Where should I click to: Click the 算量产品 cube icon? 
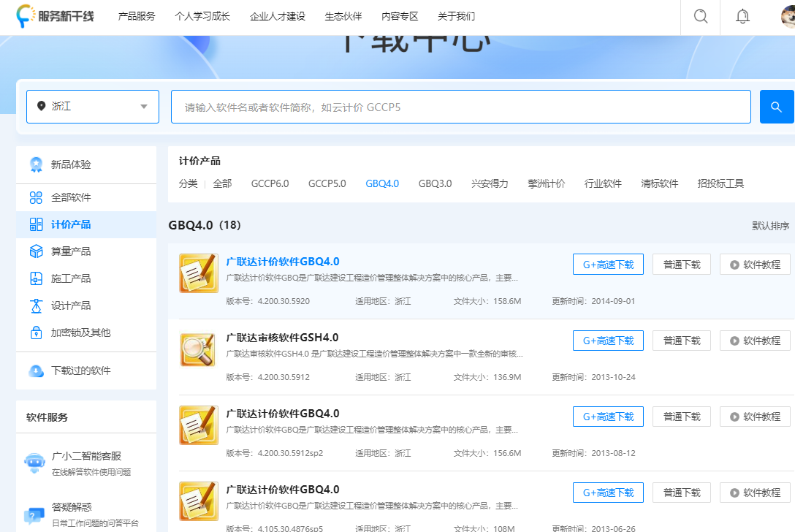36,251
